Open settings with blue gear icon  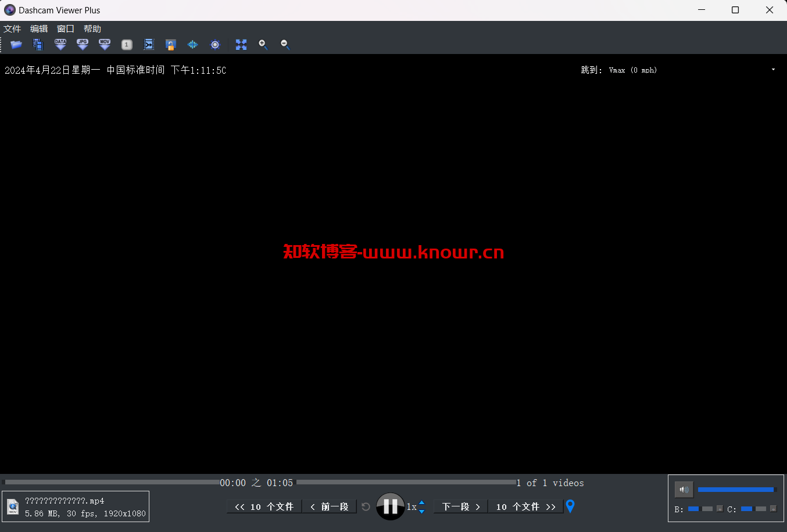coord(215,45)
